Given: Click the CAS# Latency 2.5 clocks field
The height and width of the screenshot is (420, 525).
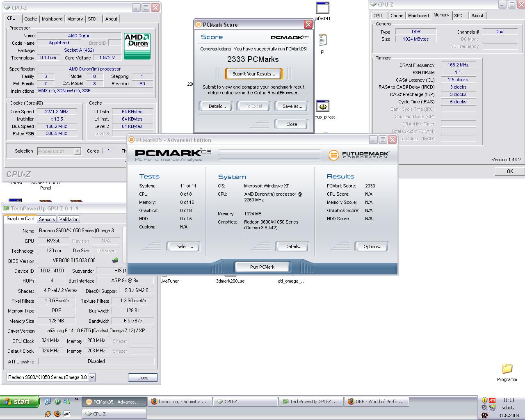Looking at the screenshot, I should coord(458,80).
